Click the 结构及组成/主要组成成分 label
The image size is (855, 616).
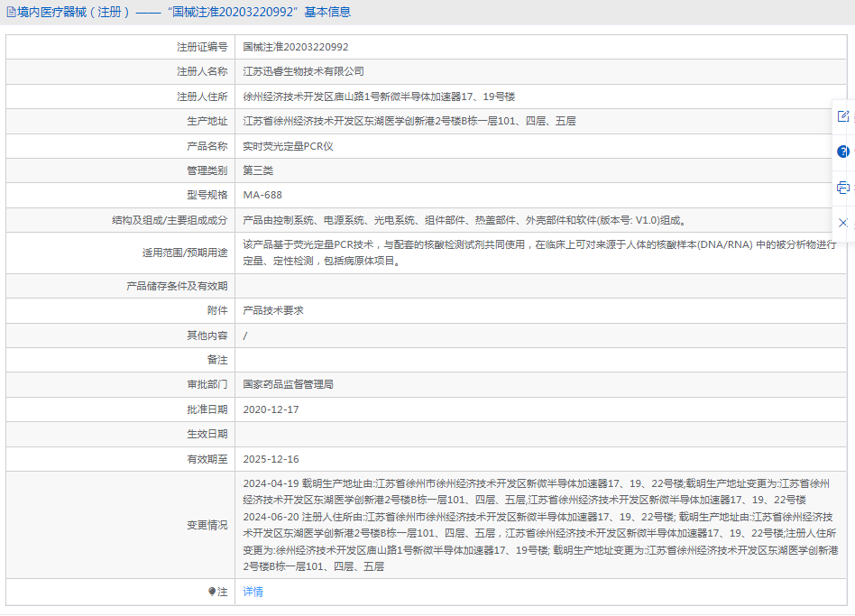coord(170,220)
